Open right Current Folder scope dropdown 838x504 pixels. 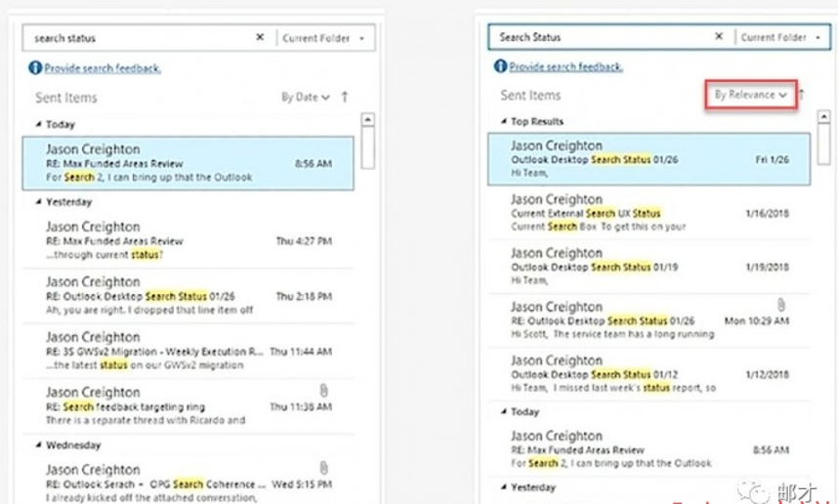[x=779, y=37]
